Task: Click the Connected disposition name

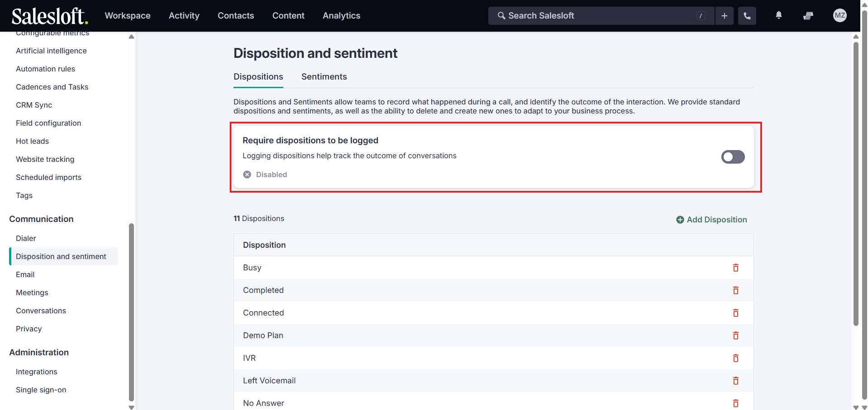Action: 263,313
